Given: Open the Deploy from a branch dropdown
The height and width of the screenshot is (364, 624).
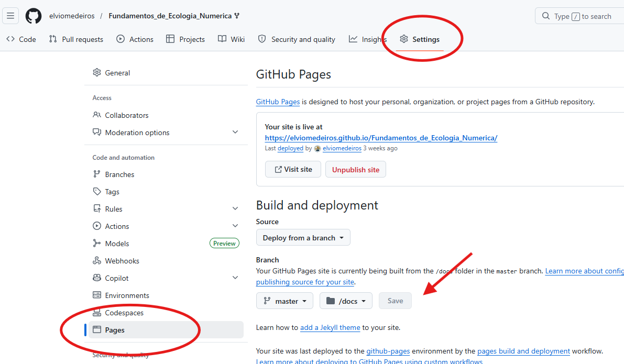Looking at the screenshot, I should (303, 237).
